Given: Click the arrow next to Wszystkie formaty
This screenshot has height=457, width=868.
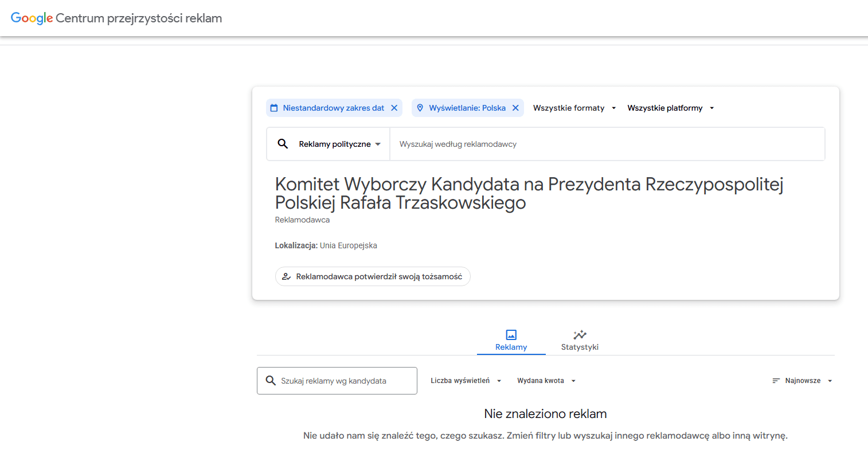Looking at the screenshot, I should (613, 108).
